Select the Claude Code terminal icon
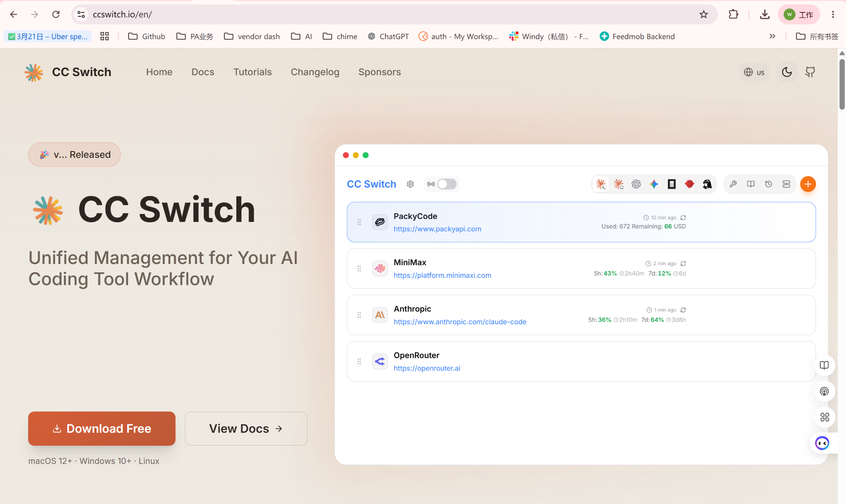 [x=601, y=184]
